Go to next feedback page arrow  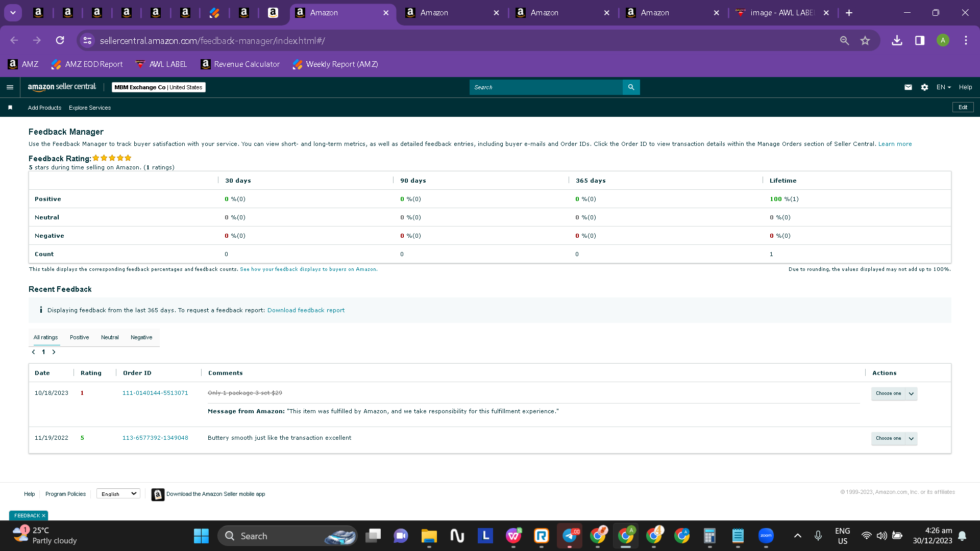tap(54, 352)
